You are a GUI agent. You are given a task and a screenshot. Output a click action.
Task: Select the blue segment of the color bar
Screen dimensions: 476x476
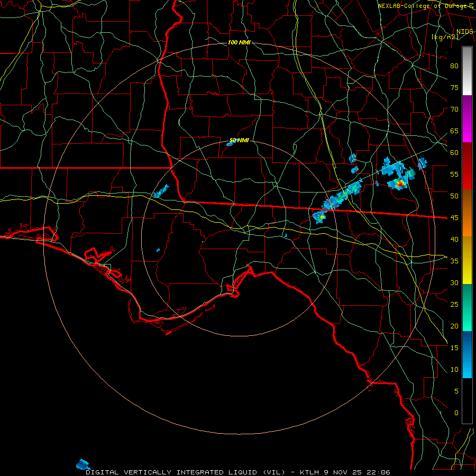(x=467, y=354)
